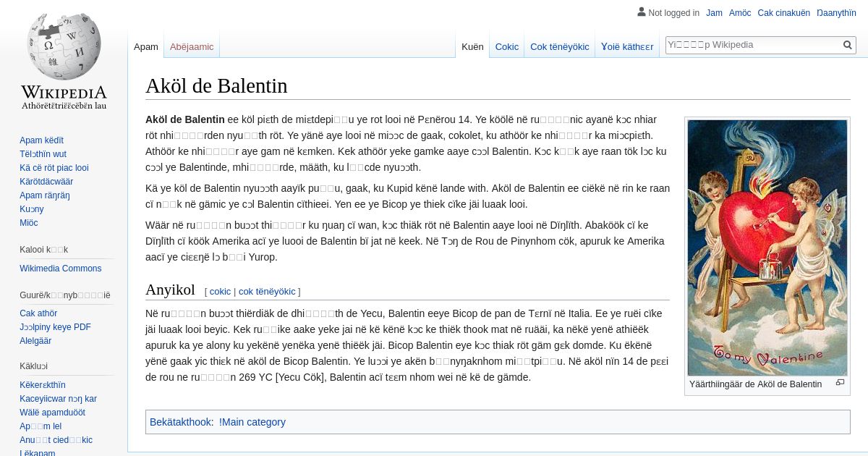The width and height of the screenshot is (868, 456).
Task: Open Kärötdäcwäär sidebar link
Action: point(46,182)
